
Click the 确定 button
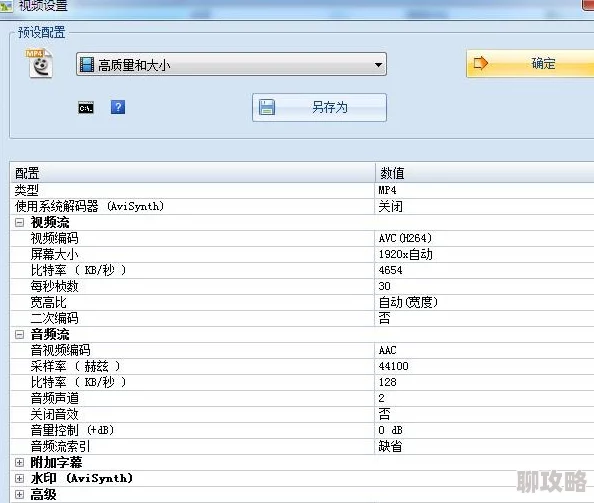click(530, 63)
